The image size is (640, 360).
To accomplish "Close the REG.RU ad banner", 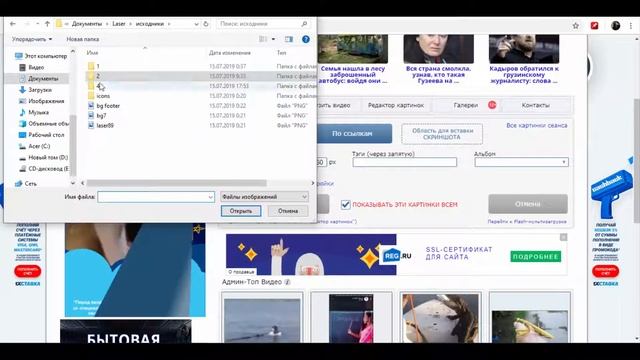I will tap(563, 237).
